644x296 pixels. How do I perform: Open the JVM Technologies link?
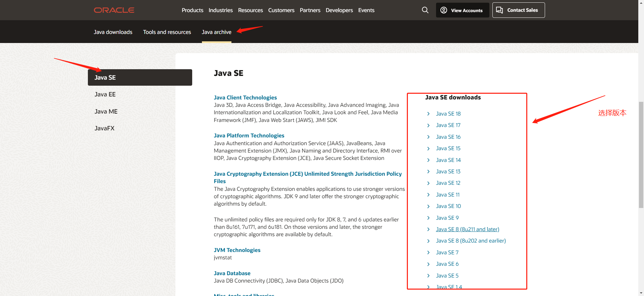(x=237, y=250)
